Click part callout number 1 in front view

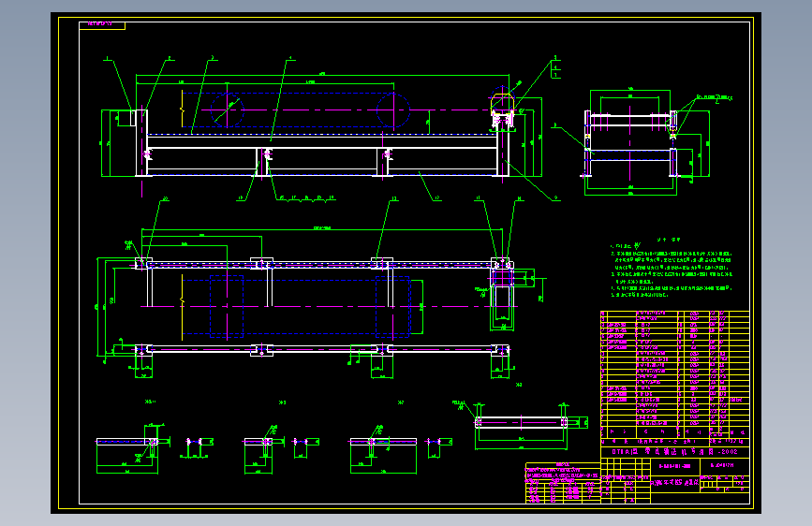107,58
